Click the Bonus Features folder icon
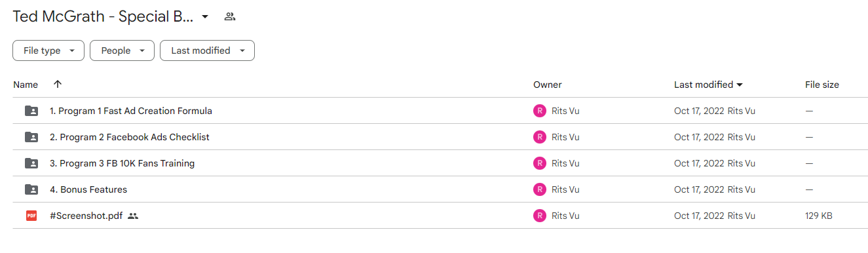The height and width of the screenshot is (253, 868). click(31, 189)
